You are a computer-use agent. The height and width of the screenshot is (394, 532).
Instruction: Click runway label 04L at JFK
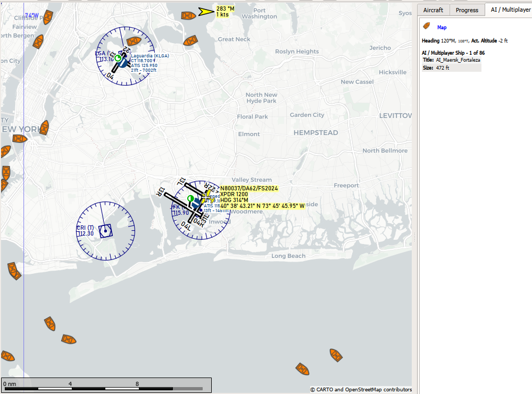186,226
